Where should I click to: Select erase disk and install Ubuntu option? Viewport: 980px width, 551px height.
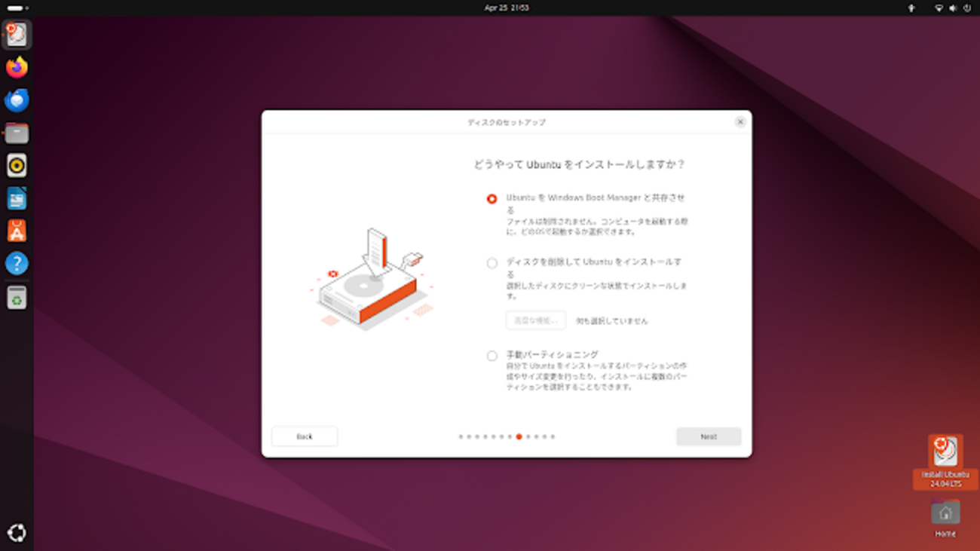point(492,263)
